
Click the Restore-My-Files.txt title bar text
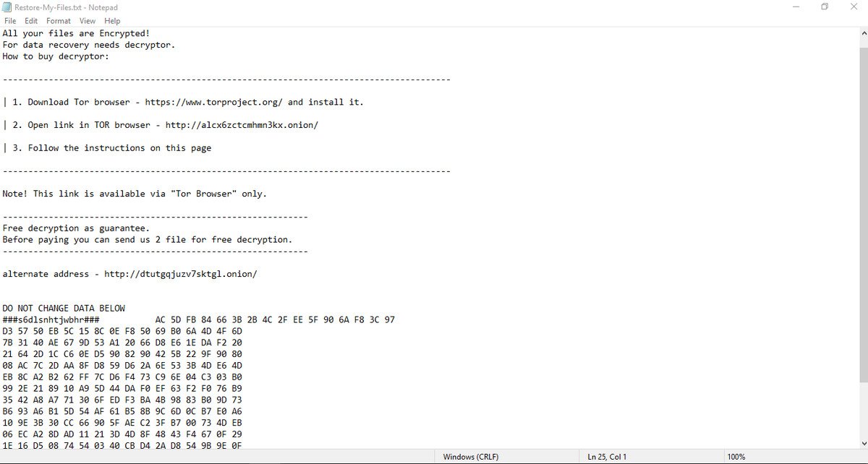(x=67, y=7)
